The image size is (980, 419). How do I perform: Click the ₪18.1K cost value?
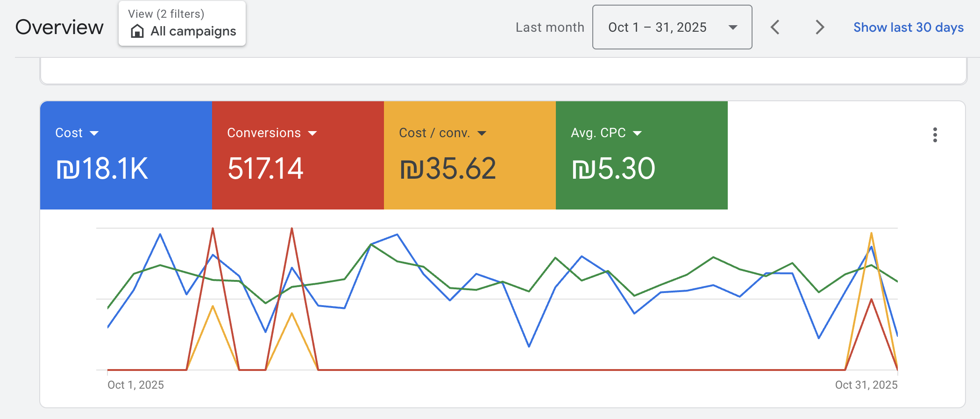tap(102, 168)
